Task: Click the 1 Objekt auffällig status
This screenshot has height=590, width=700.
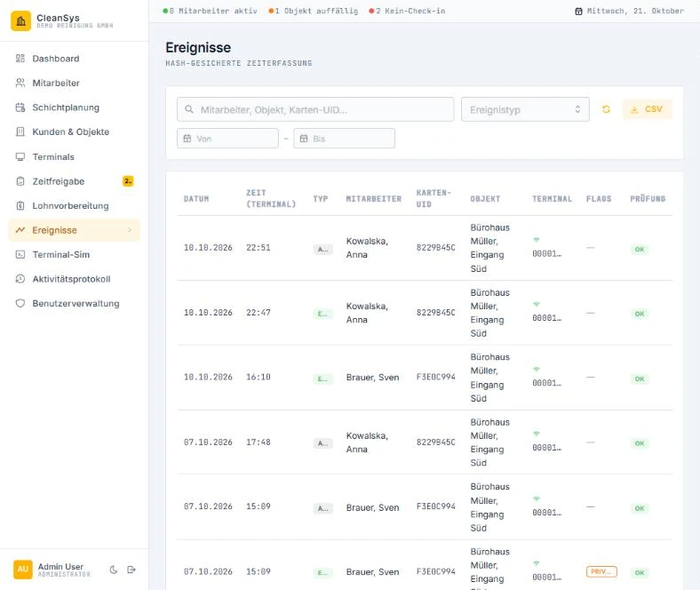Action: (314, 11)
